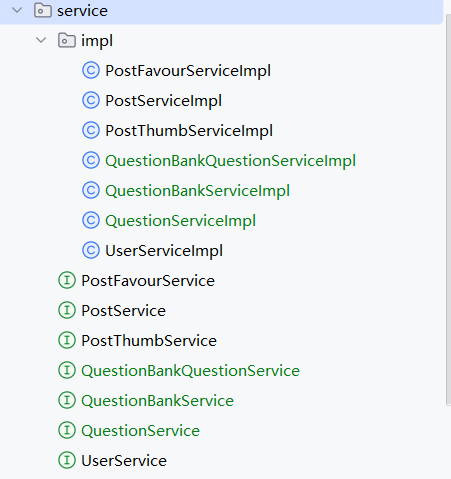
Task: Select the service folder label
Action: coord(82,11)
